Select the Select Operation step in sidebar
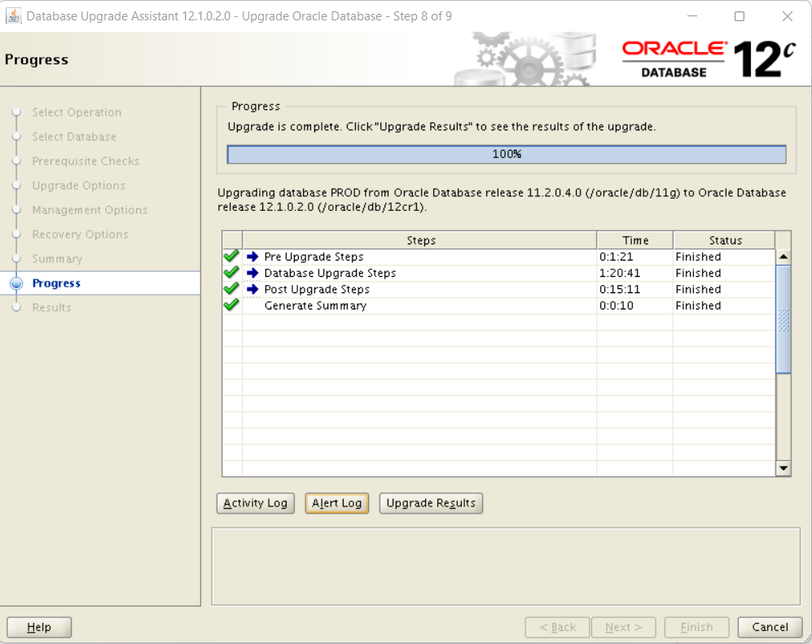 pyautogui.click(x=77, y=112)
